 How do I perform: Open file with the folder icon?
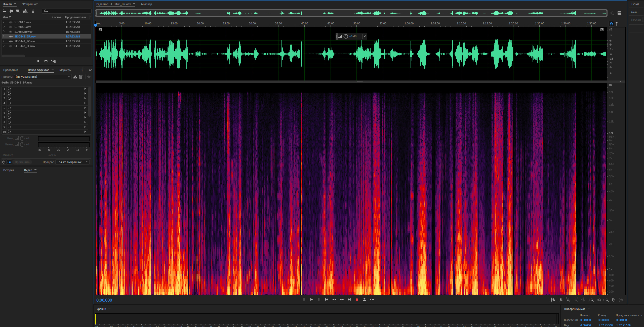(5, 11)
